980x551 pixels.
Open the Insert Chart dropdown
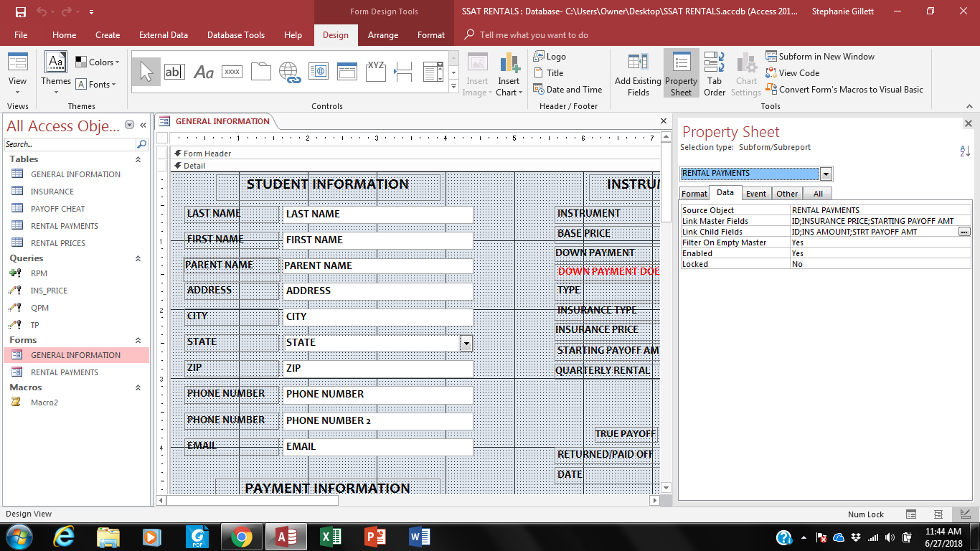click(x=509, y=75)
